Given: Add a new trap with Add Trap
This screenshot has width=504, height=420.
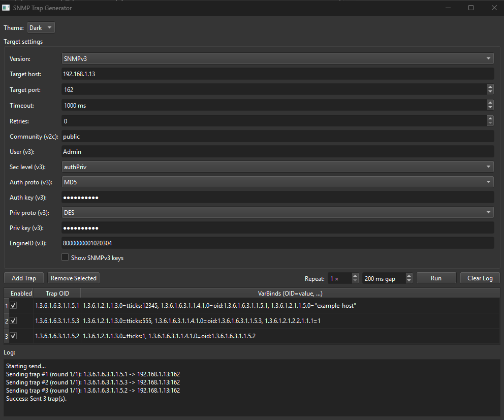Looking at the screenshot, I should (23, 278).
